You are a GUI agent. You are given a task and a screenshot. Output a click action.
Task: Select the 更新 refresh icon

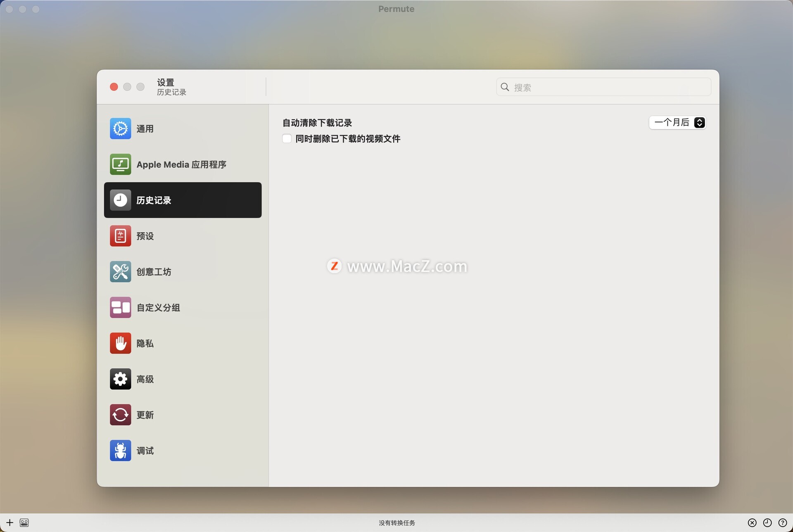[120, 415]
